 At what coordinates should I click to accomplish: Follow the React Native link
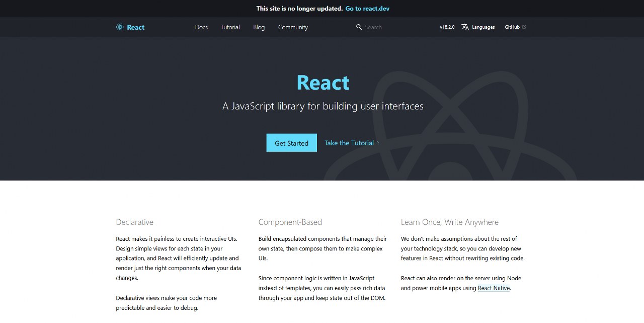click(x=494, y=288)
